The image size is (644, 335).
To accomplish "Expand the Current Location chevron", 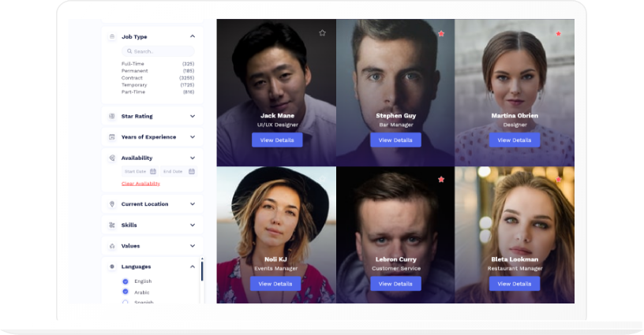I will [x=193, y=204].
